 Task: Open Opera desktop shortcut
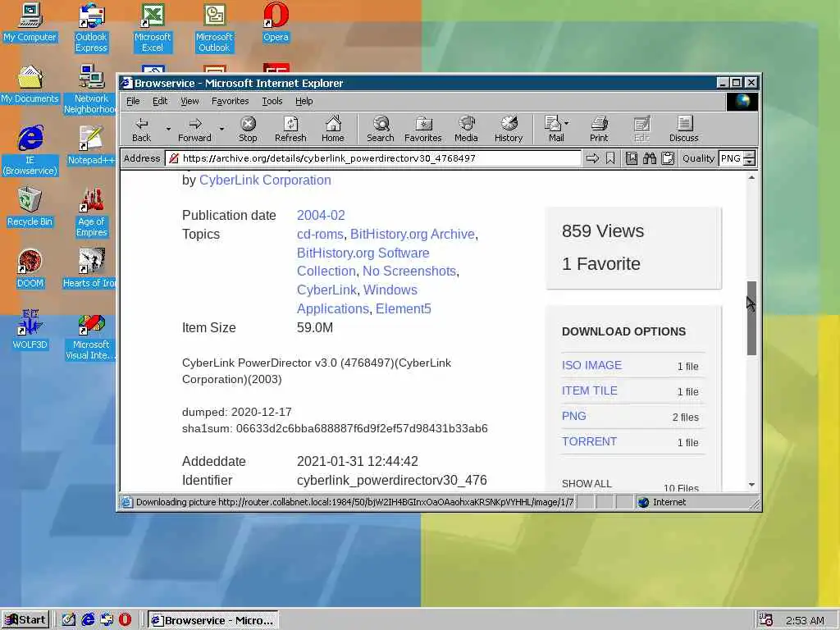click(276, 22)
